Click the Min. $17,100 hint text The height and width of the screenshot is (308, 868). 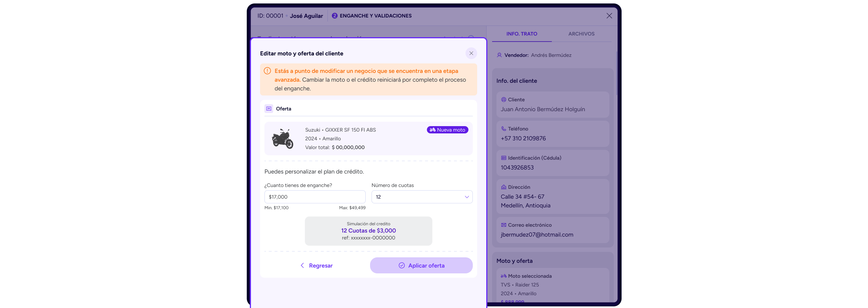click(276, 208)
